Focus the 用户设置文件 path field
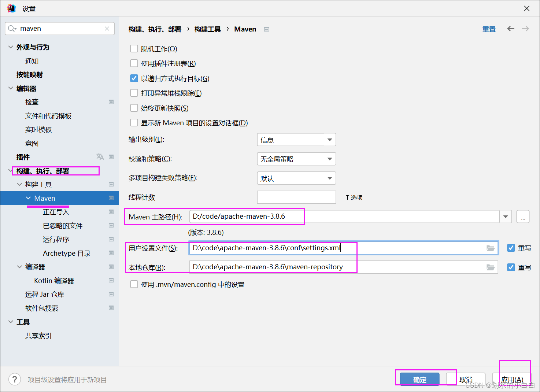540x392 pixels. pos(344,248)
